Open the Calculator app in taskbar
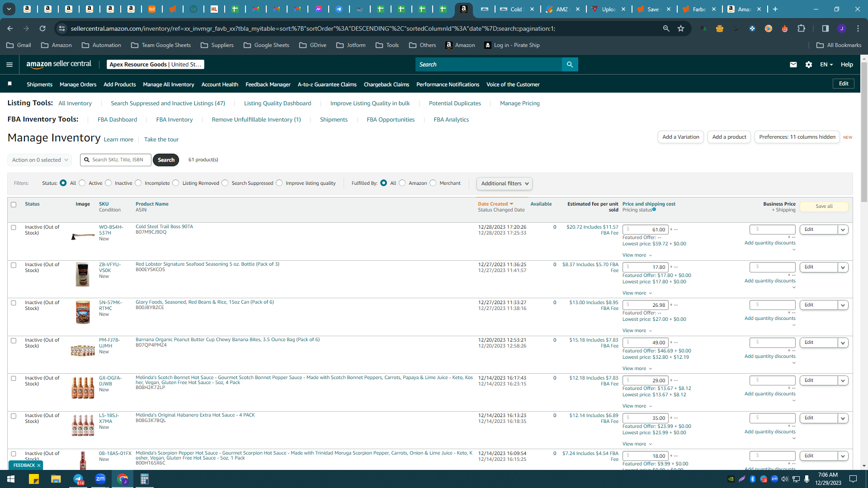Screen dimensions: 868x488 pyautogui.click(x=145, y=479)
